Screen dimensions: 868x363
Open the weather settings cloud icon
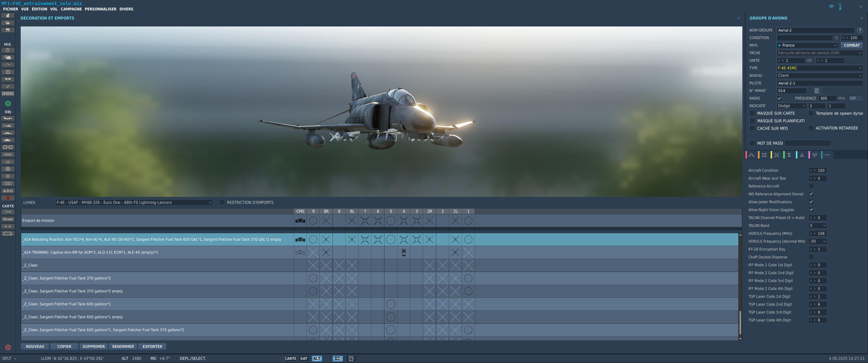[x=8, y=57]
